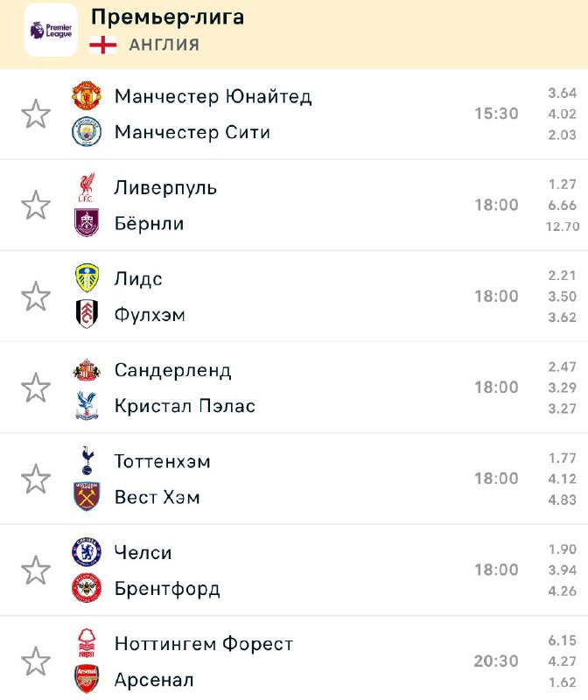Click the Crystal Palace club crest
Viewport: 588px width, 700px height.
click(87, 406)
